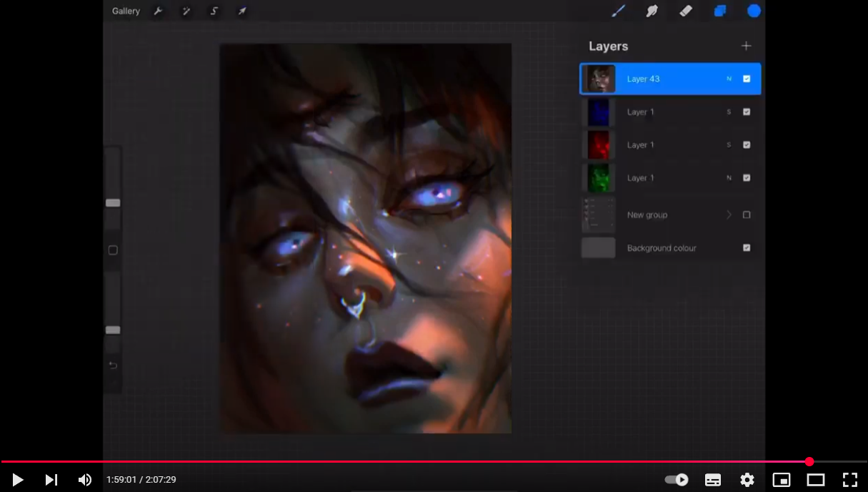This screenshot has height=492, width=868.
Task: Select Layer 43 row
Action: tap(670, 79)
